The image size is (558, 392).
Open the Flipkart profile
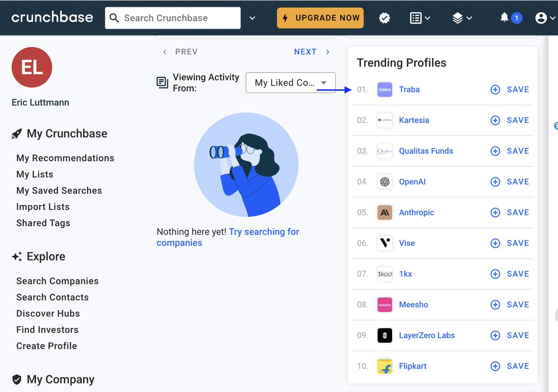pyautogui.click(x=413, y=366)
